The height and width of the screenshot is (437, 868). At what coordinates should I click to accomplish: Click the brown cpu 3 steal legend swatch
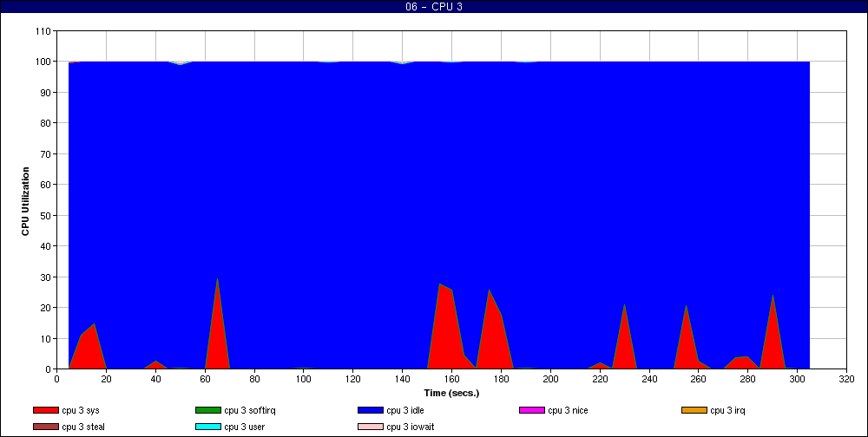pos(46,427)
